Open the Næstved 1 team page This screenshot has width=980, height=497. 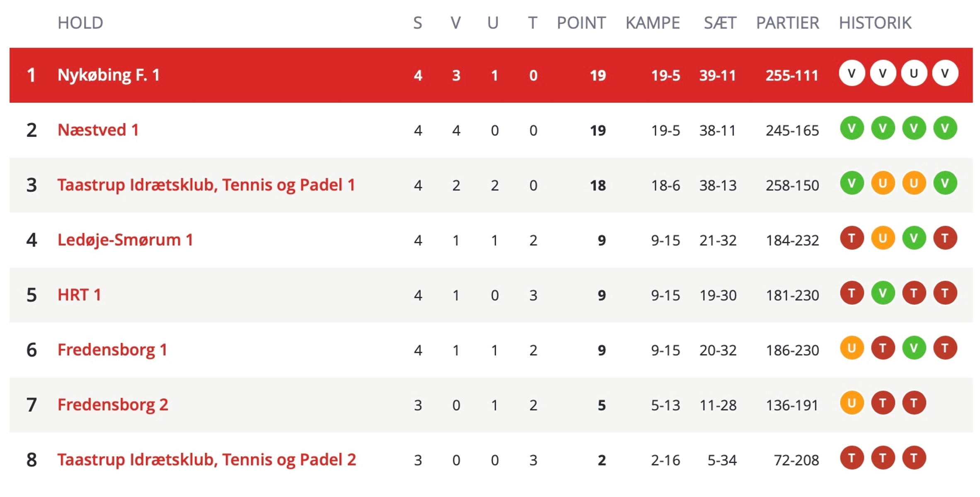(x=98, y=130)
